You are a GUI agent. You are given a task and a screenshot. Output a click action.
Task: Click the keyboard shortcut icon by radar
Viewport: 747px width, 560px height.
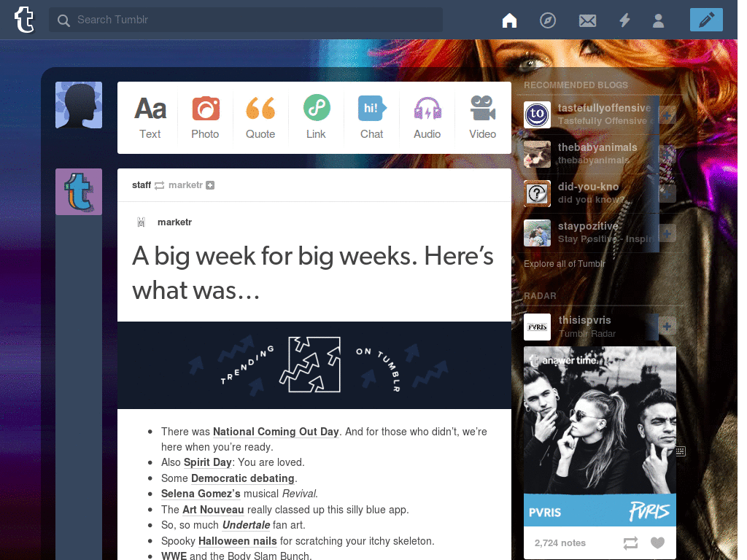pyautogui.click(x=681, y=451)
